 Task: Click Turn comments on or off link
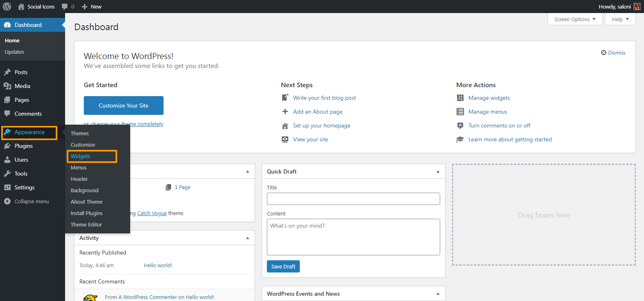[x=500, y=125]
